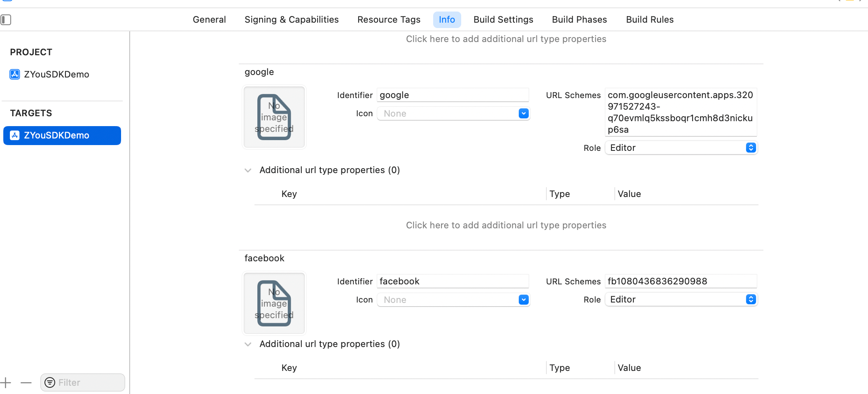Screen dimensions: 868x394
Task: Click google URL type image well
Action: tap(274, 117)
